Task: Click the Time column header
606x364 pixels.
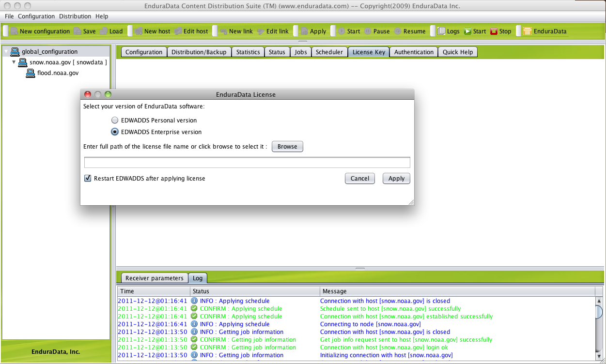Action: click(154, 291)
